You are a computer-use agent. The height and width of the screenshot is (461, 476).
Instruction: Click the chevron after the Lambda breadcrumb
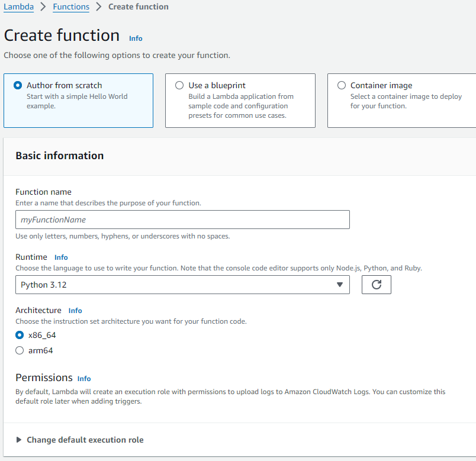(43, 7)
